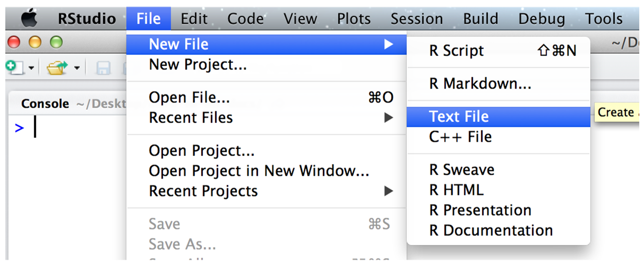
Task: Open the recent files dropdown next to folder icon
Action: 77,68
